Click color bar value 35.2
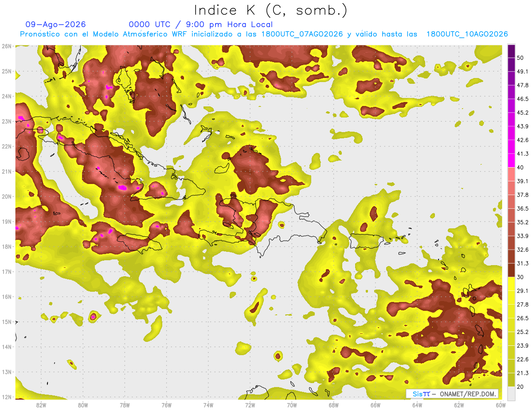Image resolution: width=532 pixels, height=411 pixels. coord(522,222)
